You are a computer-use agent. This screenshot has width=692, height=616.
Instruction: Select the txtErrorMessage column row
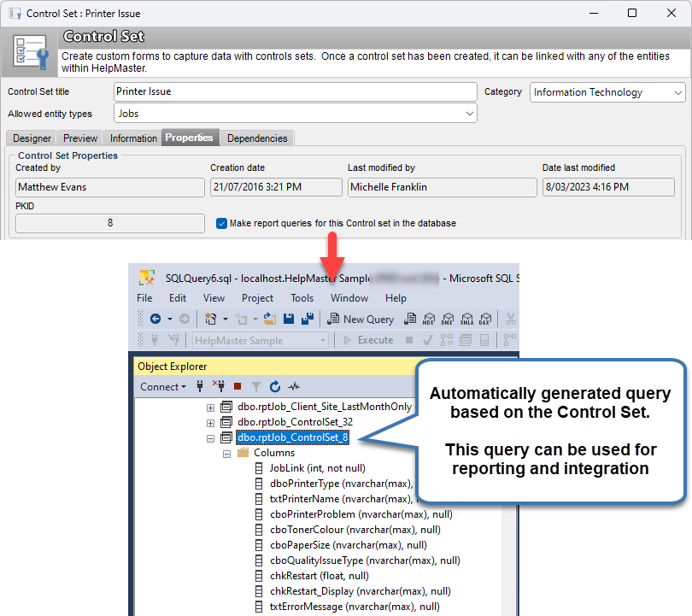[355, 607]
